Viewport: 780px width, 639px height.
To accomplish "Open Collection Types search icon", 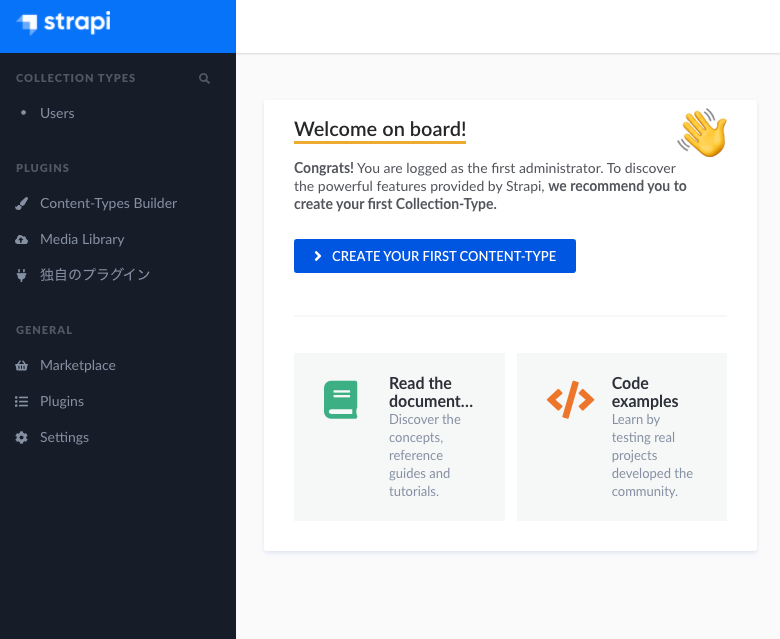I will [x=204, y=79].
